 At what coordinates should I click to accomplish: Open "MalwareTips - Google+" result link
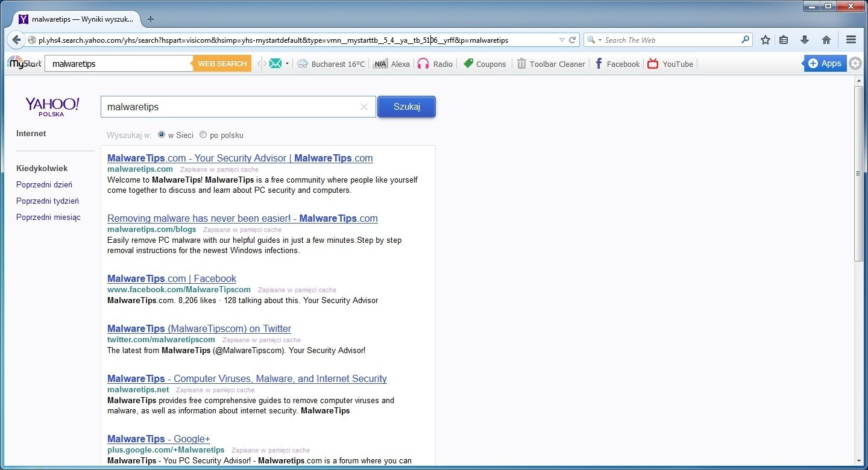coord(159,439)
